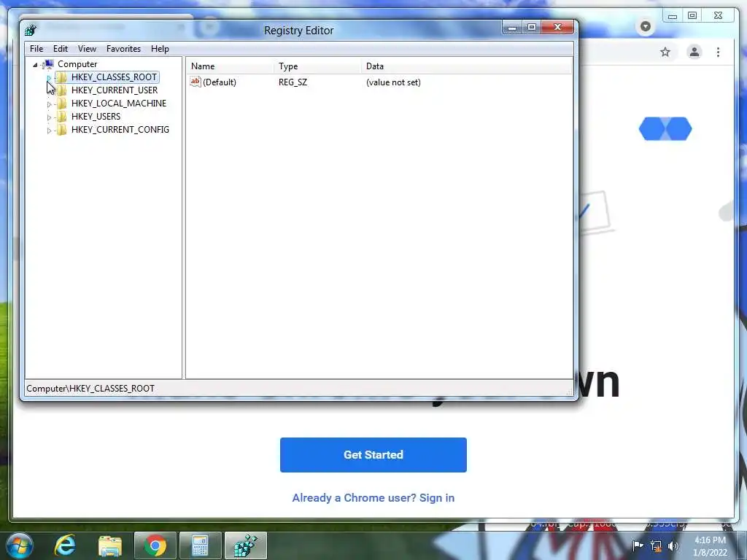Open the Edit menu
This screenshot has height=560, width=747.
tap(61, 49)
